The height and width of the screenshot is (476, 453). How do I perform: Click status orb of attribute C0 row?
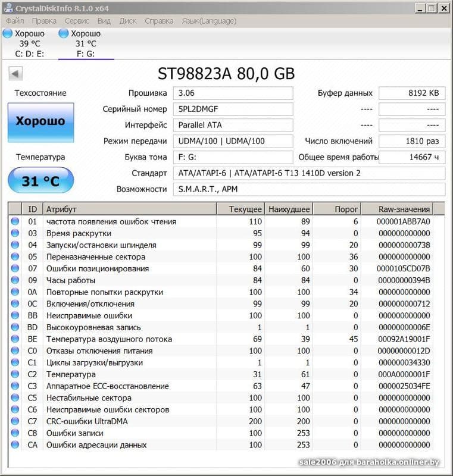15,350
